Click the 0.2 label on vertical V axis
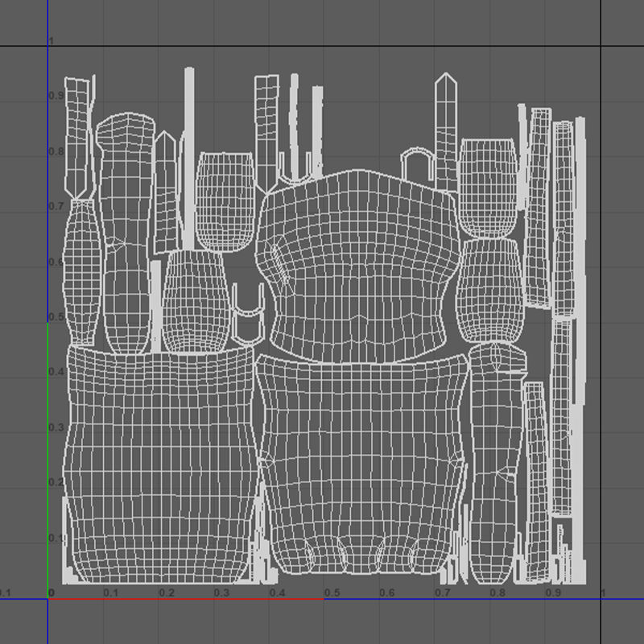 [x=56, y=481]
